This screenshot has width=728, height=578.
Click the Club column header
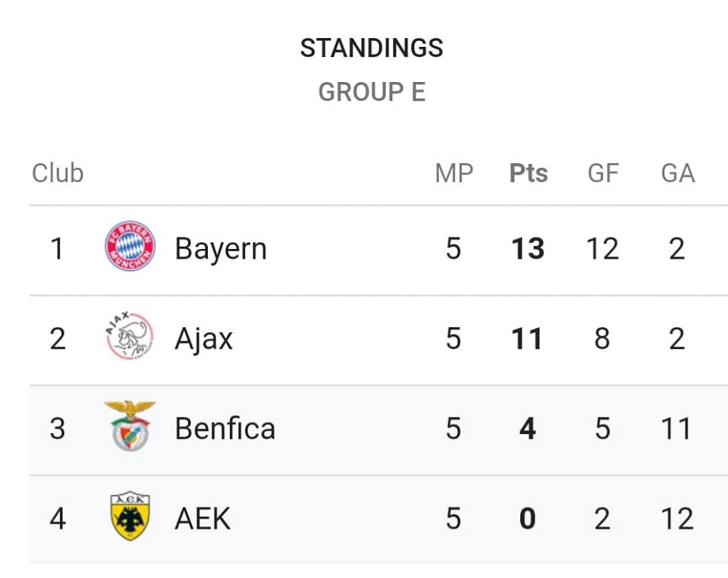tap(58, 173)
